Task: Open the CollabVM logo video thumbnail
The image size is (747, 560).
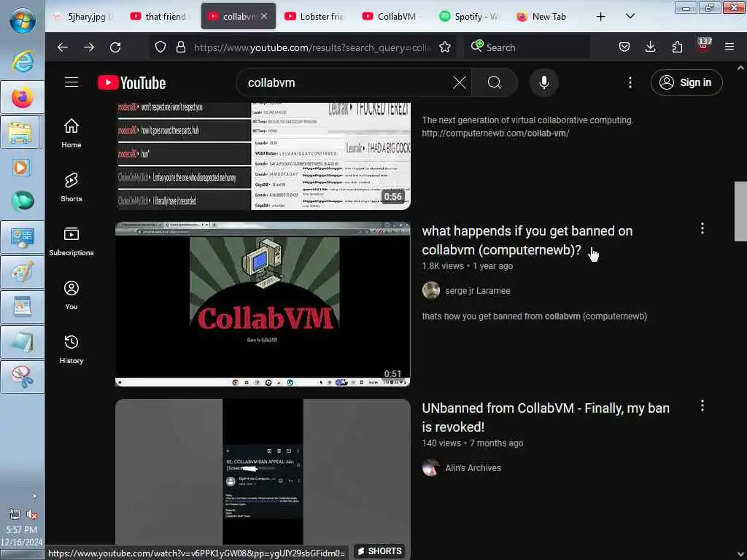Action: 263,304
